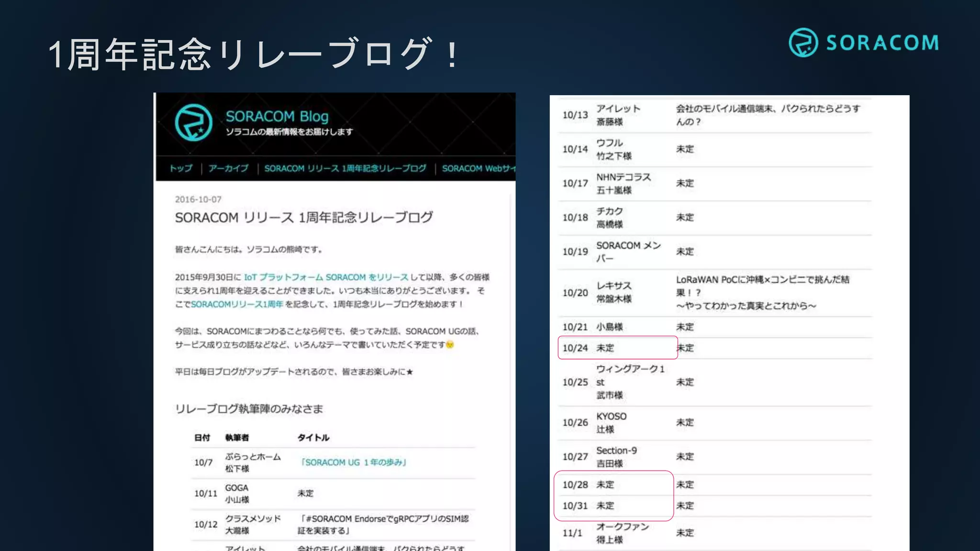Click the 10/31 date cell

pos(575,506)
